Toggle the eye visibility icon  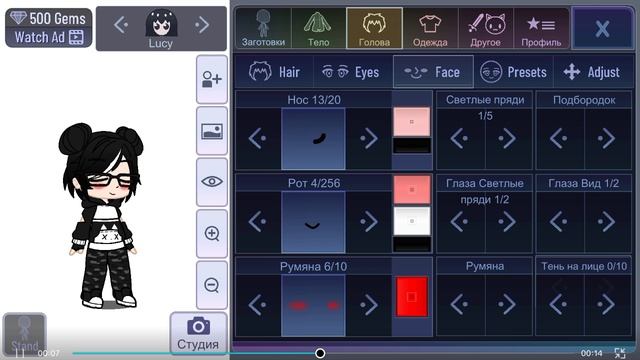[x=212, y=182]
